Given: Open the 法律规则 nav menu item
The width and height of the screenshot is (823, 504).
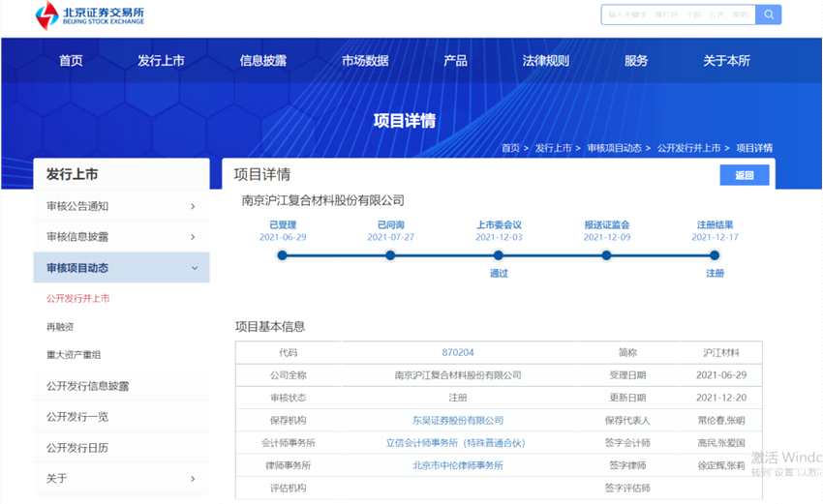Looking at the screenshot, I should 546,61.
